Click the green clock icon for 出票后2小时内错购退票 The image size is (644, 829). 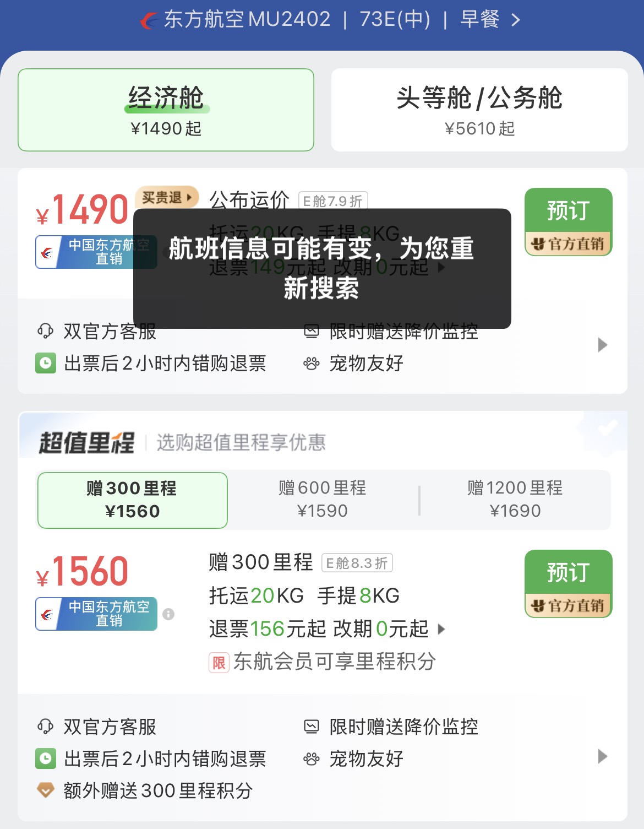pos(46,759)
